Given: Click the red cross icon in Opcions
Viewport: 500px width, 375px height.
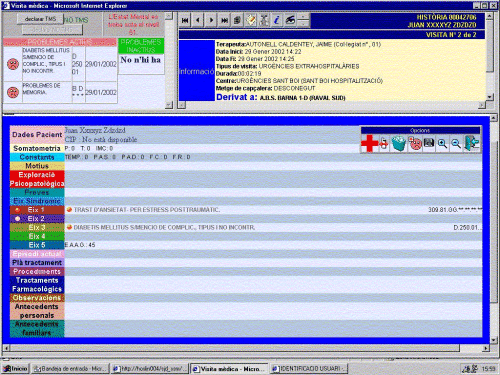Looking at the screenshot, I should pyautogui.click(x=369, y=144).
